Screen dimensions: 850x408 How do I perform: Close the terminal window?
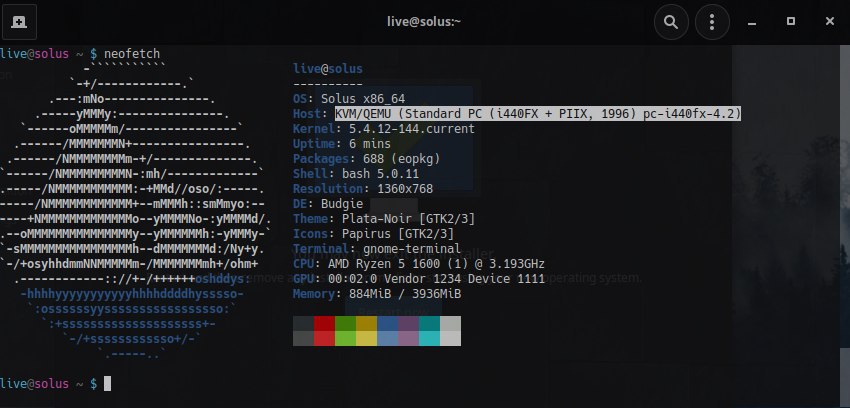829,22
